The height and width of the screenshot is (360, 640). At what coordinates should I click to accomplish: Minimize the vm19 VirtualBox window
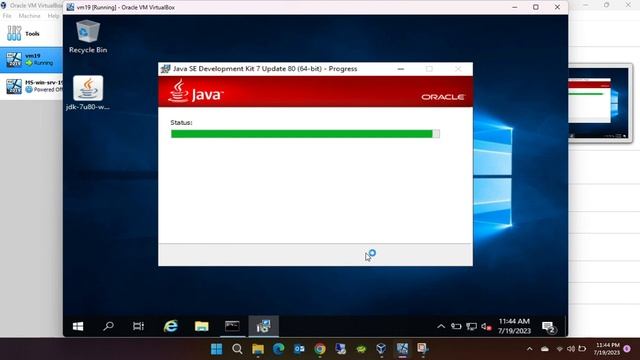tap(515, 7)
